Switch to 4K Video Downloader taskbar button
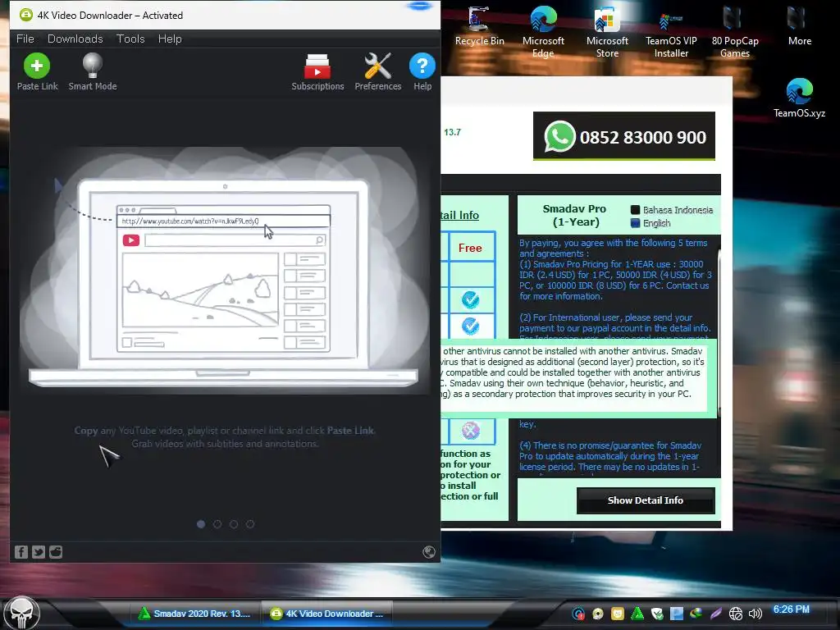The width and height of the screenshot is (840, 630). click(326, 614)
